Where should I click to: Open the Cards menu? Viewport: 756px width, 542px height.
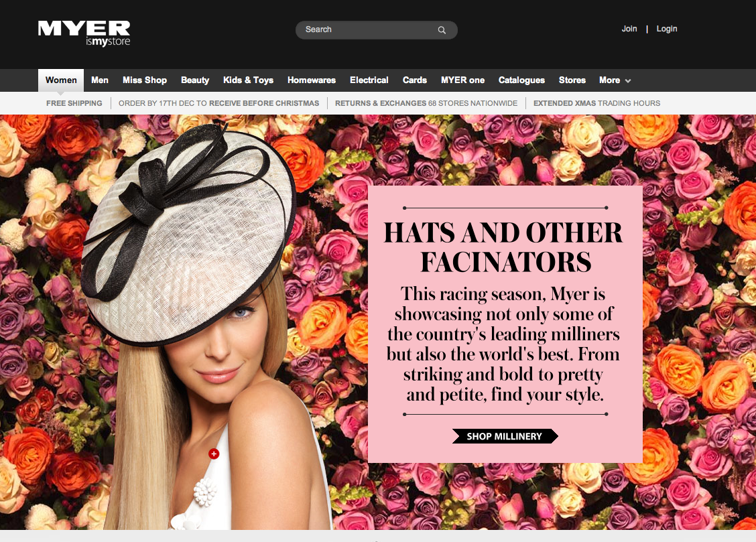pyautogui.click(x=415, y=80)
